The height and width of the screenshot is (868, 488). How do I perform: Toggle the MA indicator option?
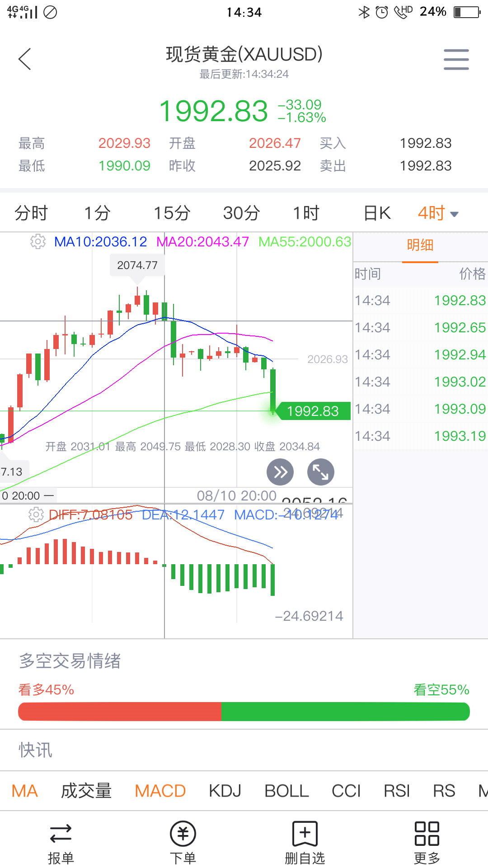coord(25,791)
